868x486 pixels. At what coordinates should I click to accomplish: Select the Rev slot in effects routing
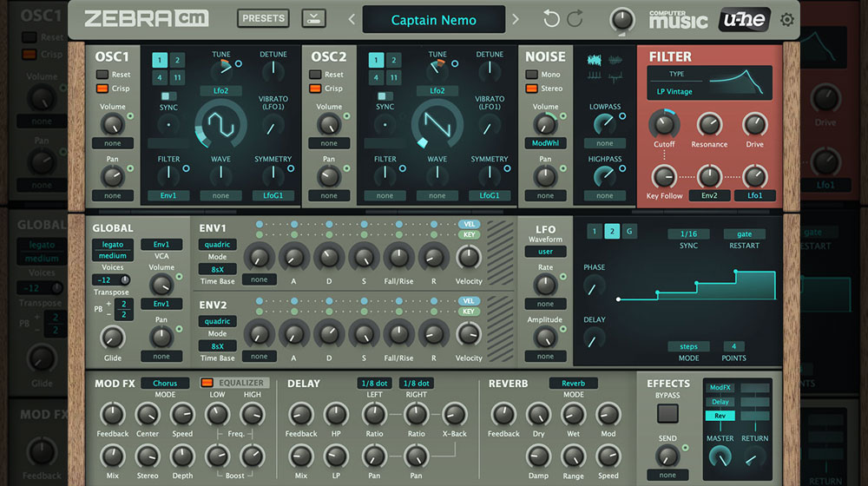tap(720, 416)
